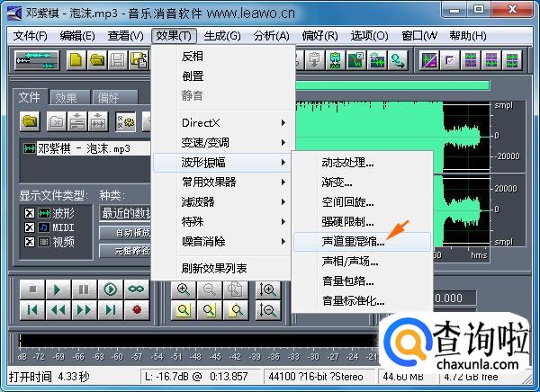
Task: Click the spectral view toolbar icon
Action: [x=429, y=60]
